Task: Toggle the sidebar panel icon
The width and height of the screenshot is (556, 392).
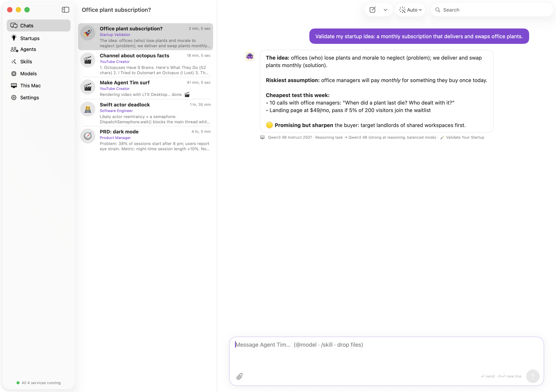Action: pyautogui.click(x=65, y=10)
